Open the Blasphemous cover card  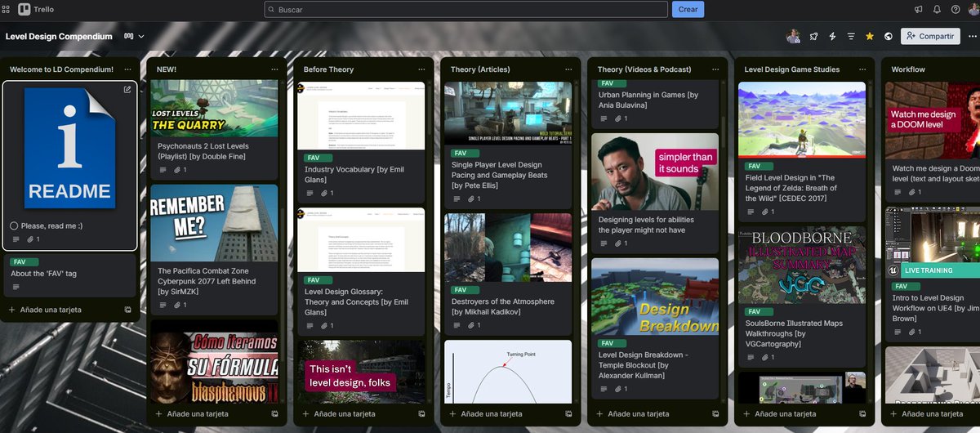pyautogui.click(x=214, y=361)
